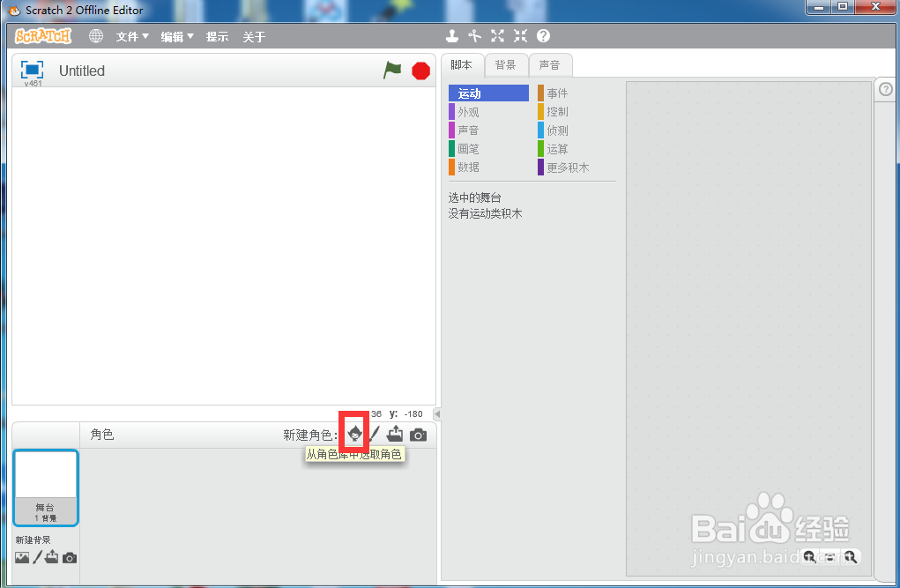Upload sprite from local file
This screenshot has height=588, width=900.
395,434
